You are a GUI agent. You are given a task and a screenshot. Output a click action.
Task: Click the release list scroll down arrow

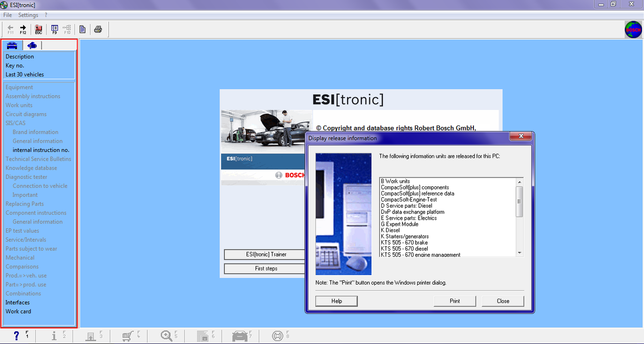[x=520, y=253]
